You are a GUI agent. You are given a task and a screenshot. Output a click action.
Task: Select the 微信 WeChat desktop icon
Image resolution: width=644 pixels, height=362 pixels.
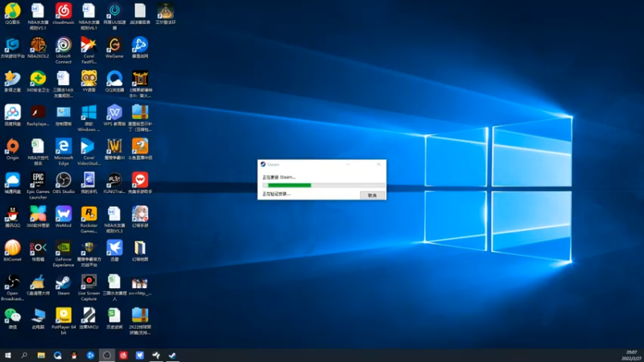13,319
